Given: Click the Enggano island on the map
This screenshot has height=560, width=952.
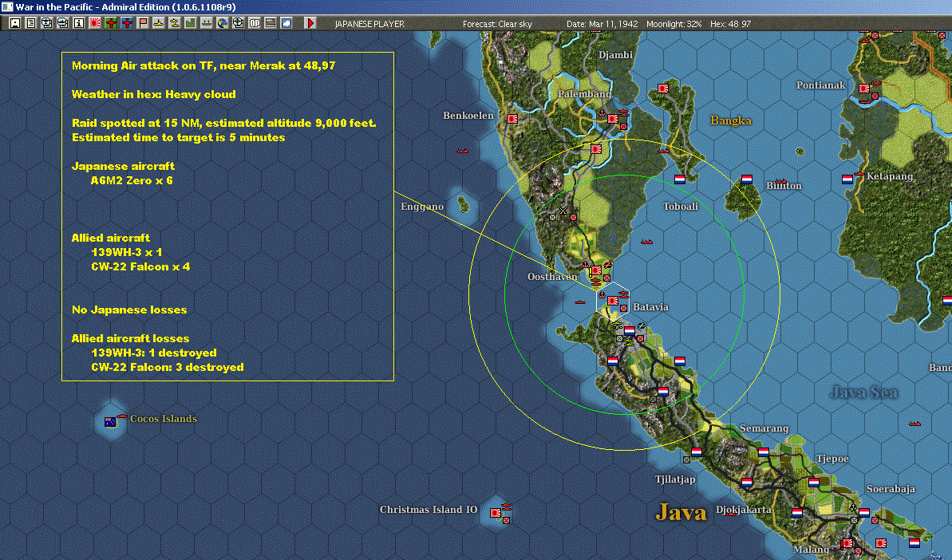Looking at the screenshot, I should tap(464, 204).
